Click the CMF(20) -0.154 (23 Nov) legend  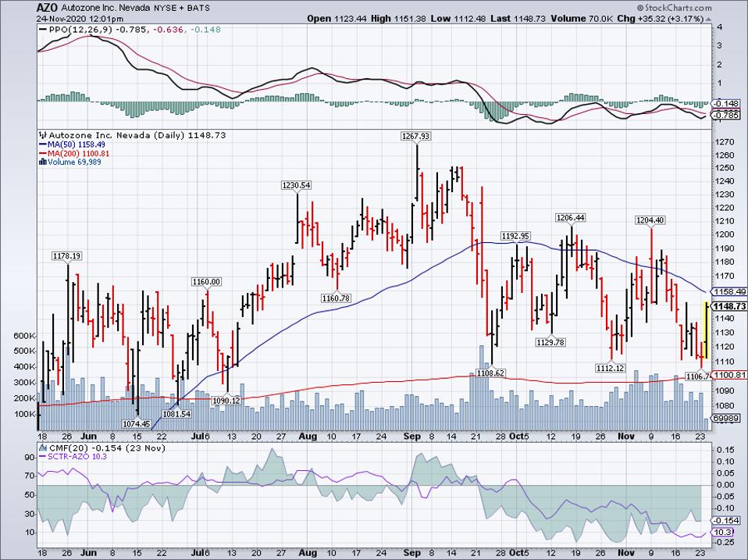click(x=106, y=448)
